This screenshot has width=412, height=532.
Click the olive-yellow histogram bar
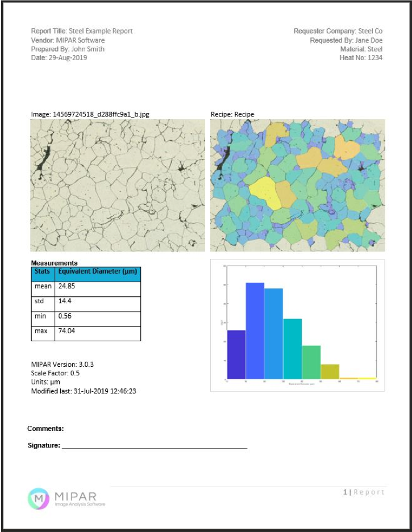point(330,371)
